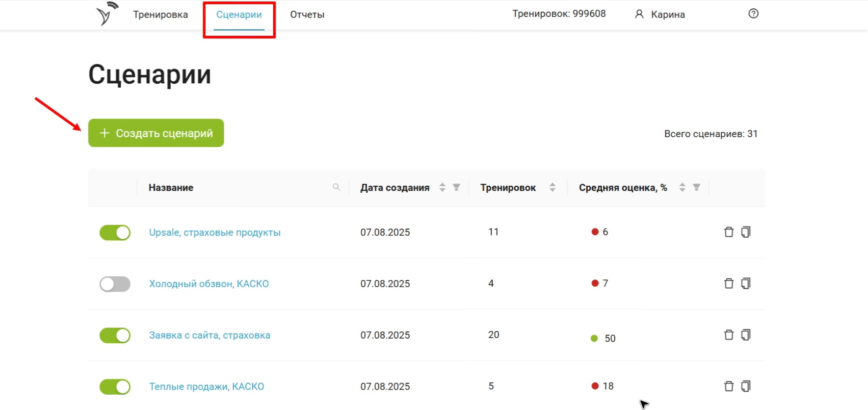This screenshot has width=868, height=410.
Task: Open the Карина user profile menu
Action: 661,15
